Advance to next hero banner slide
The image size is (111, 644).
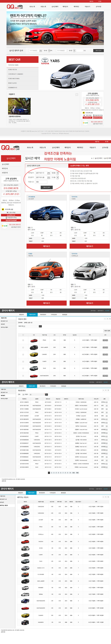point(100,29)
